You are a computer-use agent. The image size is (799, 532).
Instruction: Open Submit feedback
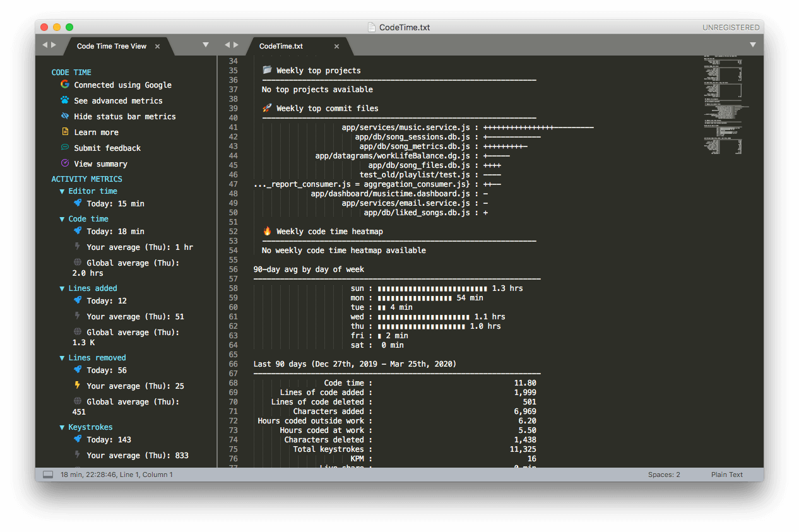coord(107,148)
